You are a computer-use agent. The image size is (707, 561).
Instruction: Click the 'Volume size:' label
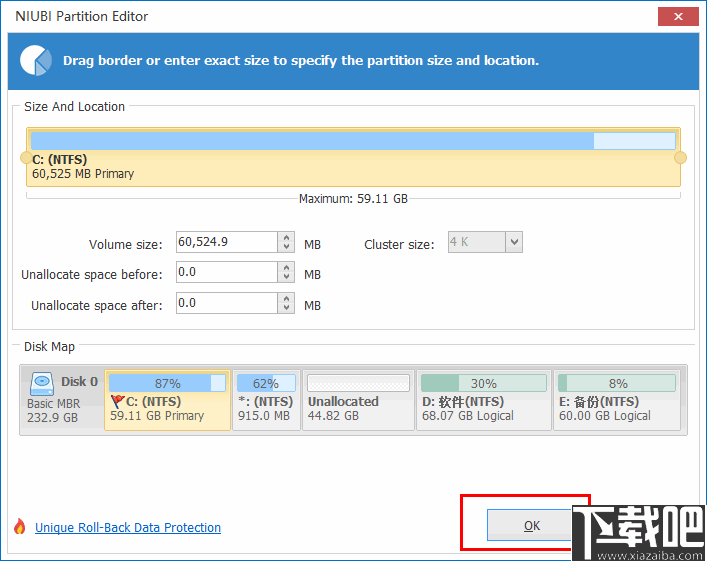click(x=125, y=244)
